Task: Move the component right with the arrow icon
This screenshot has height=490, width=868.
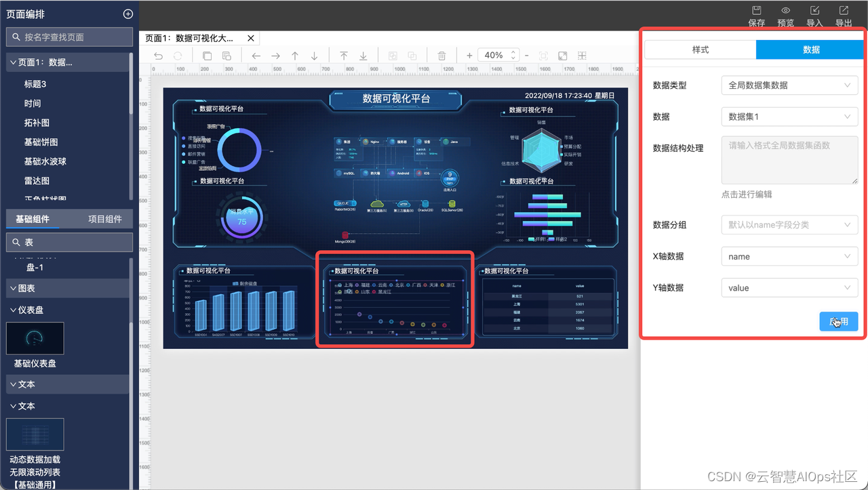Action: pyautogui.click(x=275, y=56)
